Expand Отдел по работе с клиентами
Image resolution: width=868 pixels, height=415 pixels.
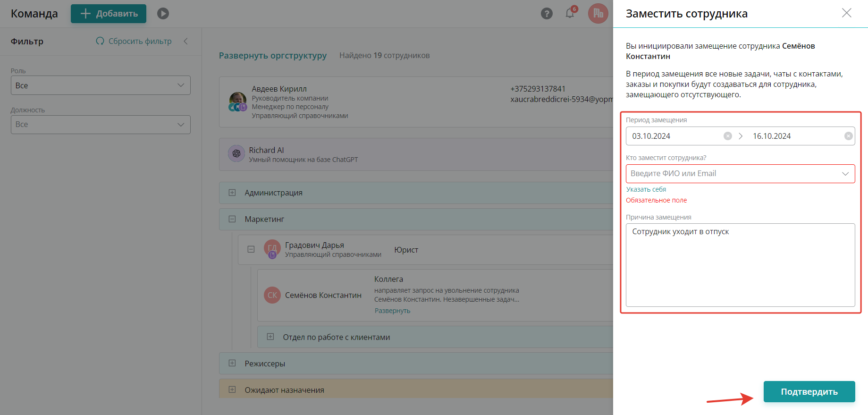click(x=270, y=337)
